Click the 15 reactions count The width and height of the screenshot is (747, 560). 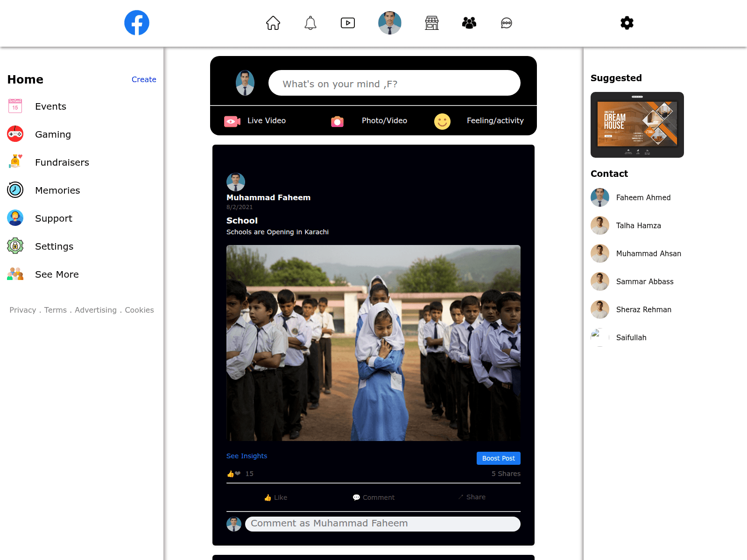click(249, 474)
